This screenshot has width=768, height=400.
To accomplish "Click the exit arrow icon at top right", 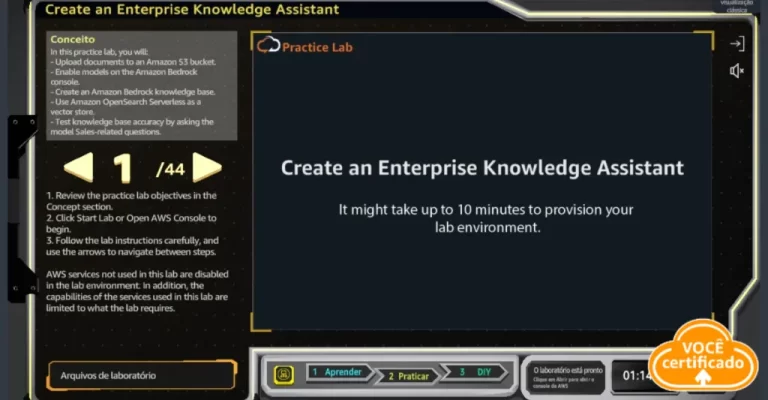I will coord(737,44).
